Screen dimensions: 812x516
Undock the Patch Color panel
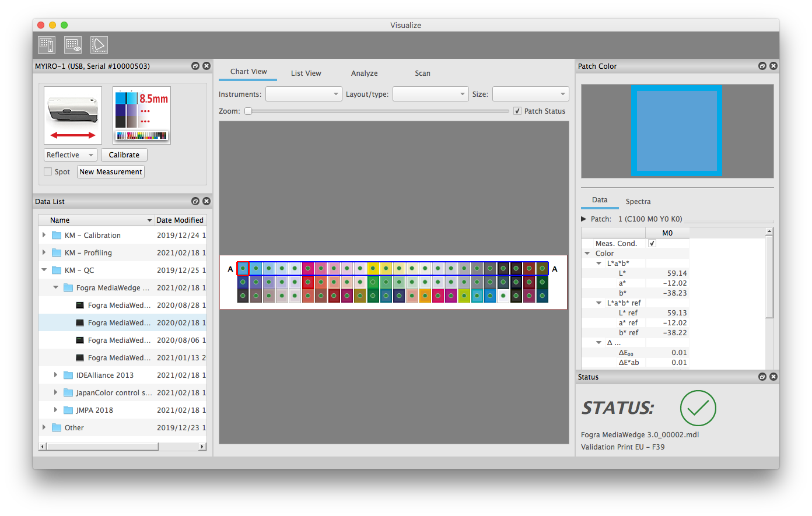pos(762,66)
